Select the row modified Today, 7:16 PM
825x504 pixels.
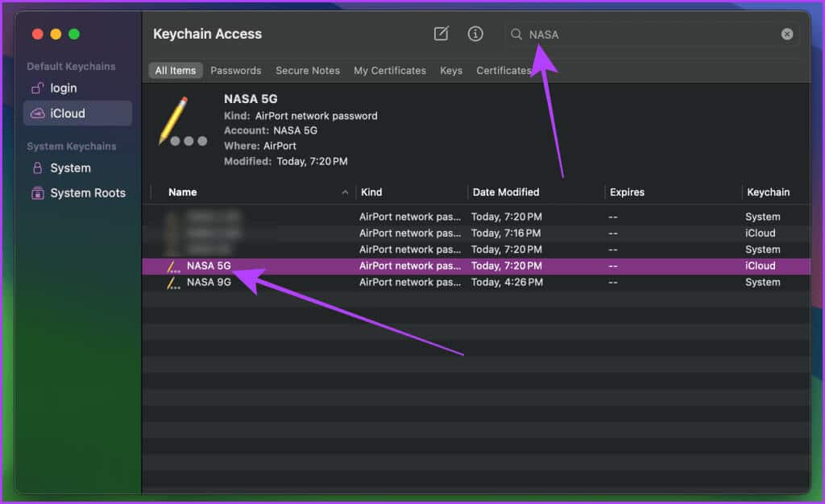pyautogui.click(x=476, y=233)
